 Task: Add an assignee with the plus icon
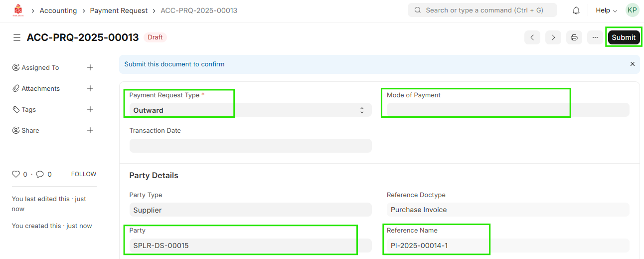pyautogui.click(x=90, y=67)
